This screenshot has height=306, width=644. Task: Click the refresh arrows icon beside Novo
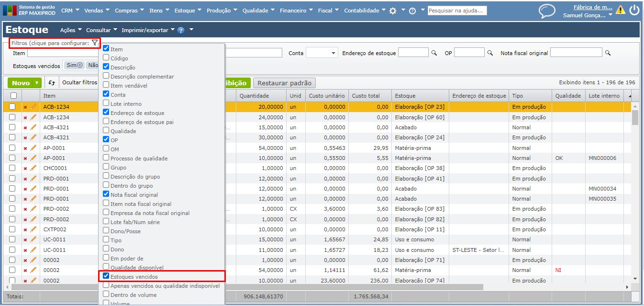coord(52,83)
